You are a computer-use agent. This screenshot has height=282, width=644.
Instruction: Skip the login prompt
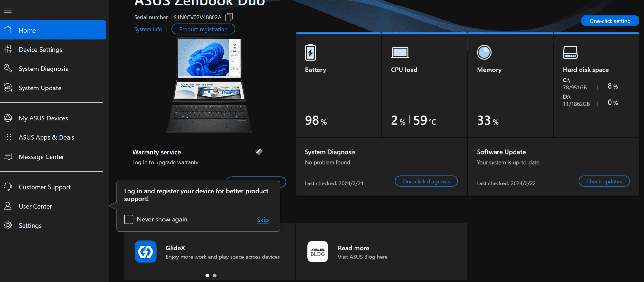(263, 220)
